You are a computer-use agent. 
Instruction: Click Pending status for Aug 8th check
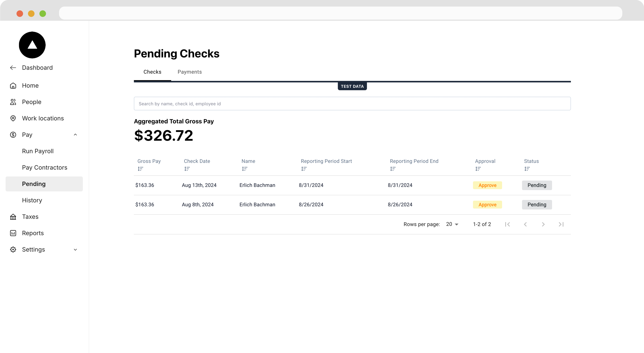537,205
